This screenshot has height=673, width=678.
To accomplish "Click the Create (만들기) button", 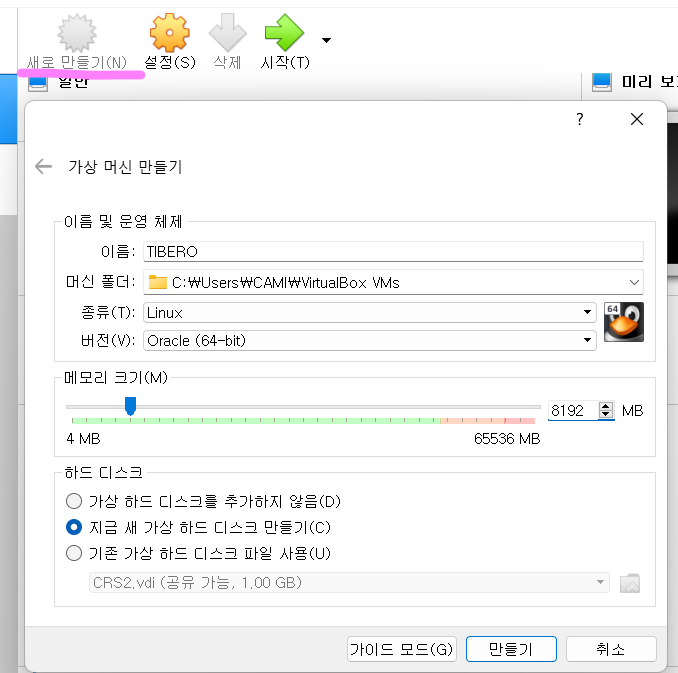I will [x=511, y=649].
